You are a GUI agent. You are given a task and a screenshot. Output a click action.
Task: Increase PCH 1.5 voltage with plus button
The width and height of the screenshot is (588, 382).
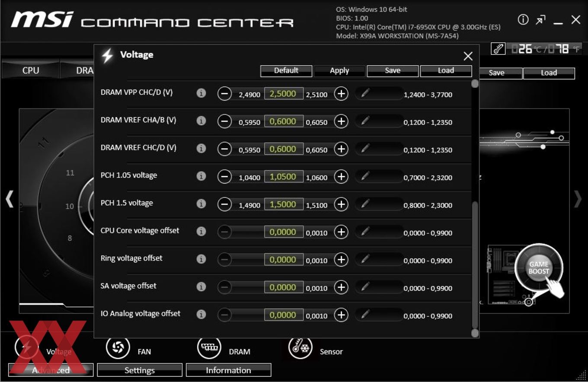pyautogui.click(x=341, y=204)
